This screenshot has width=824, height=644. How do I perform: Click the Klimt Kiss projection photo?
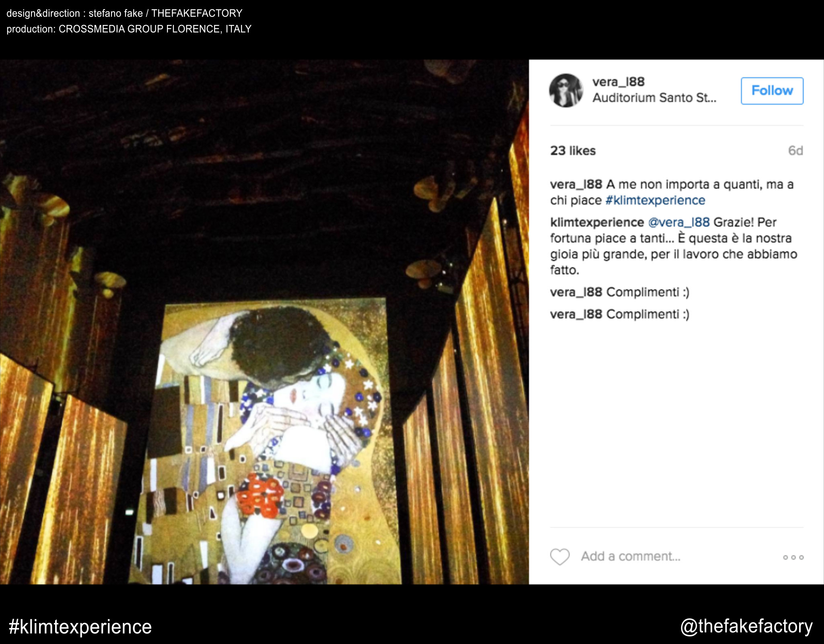point(264,322)
